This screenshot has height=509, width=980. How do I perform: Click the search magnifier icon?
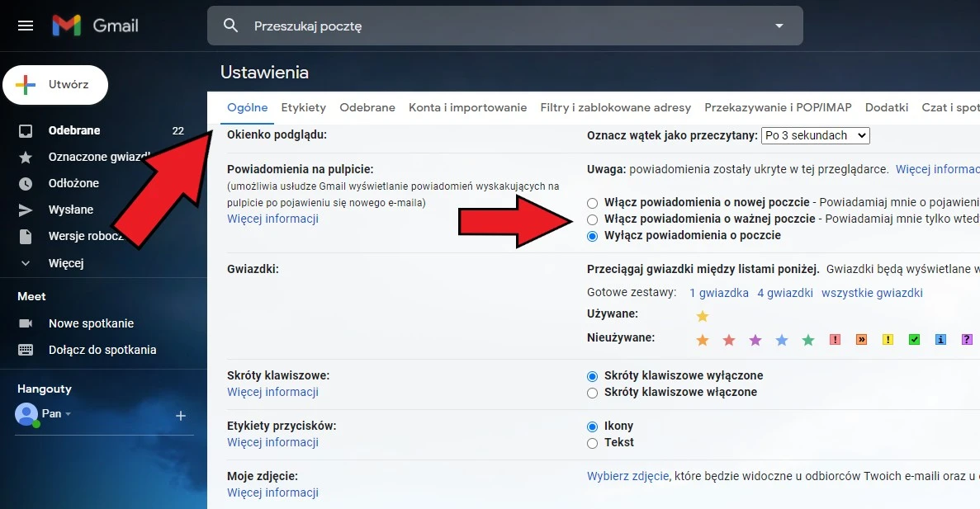[x=231, y=26]
